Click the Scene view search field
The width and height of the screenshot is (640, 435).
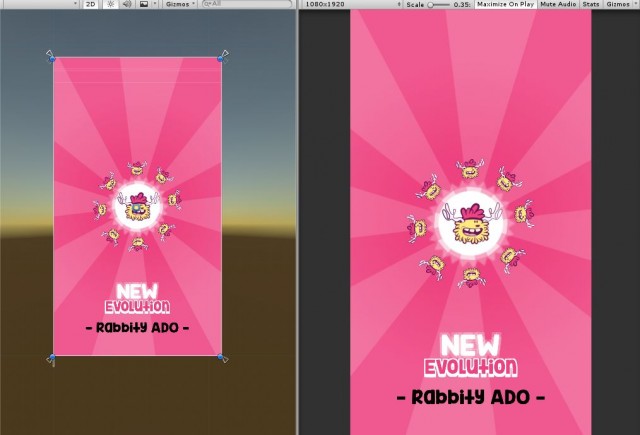point(247,4)
